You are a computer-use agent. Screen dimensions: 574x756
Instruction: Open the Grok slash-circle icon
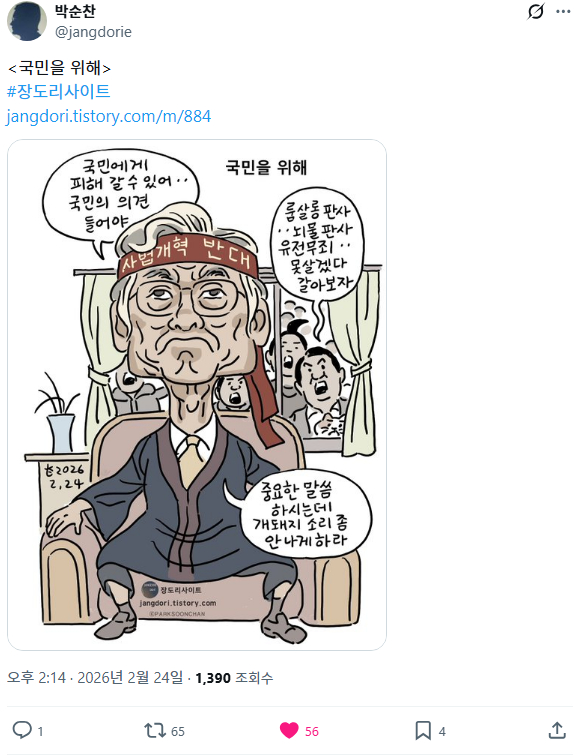point(535,12)
